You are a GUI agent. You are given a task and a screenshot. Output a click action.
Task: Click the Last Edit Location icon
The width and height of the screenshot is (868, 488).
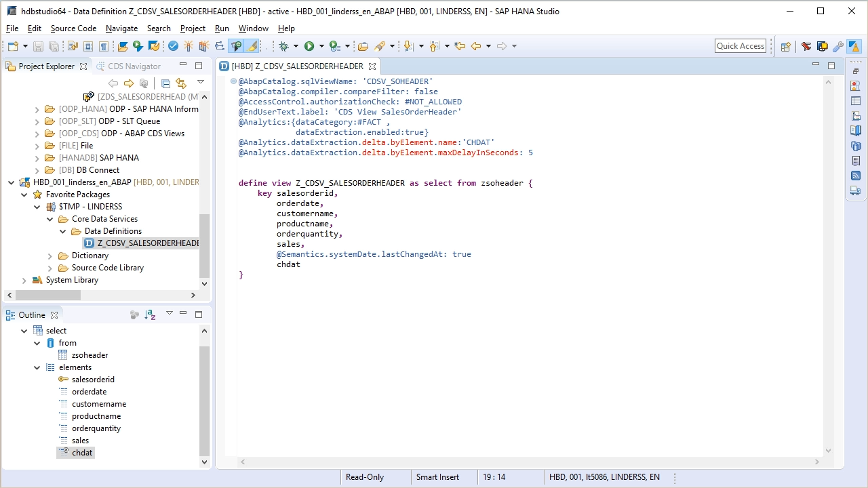460,46
